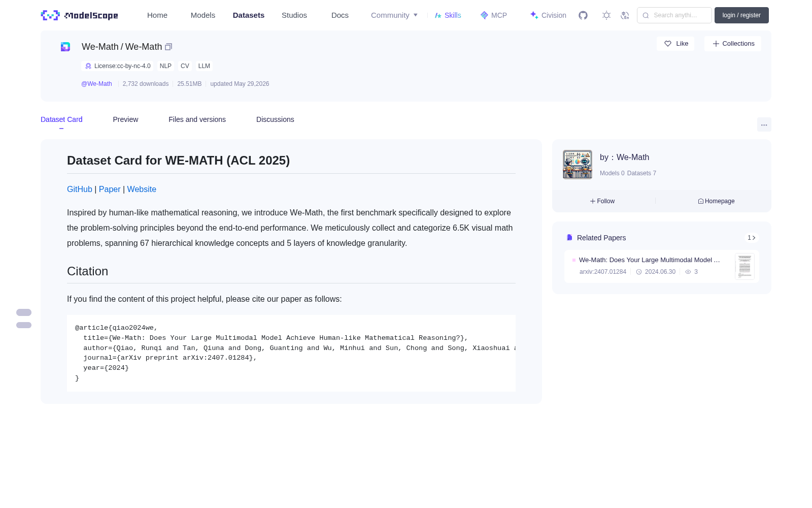Viewport: 812px width, 508px height.
Task: Open the Website link in the card
Action: coord(142,189)
